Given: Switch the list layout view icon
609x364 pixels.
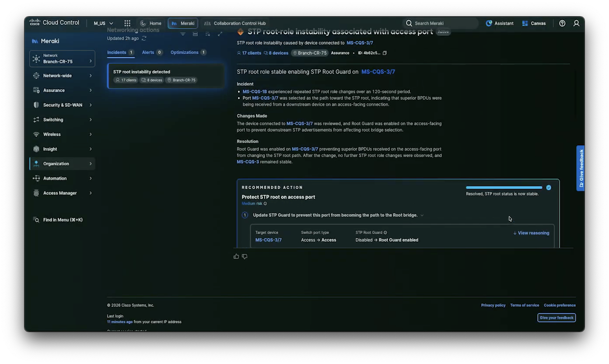Looking at the screenshot, I should click(195, 34).
